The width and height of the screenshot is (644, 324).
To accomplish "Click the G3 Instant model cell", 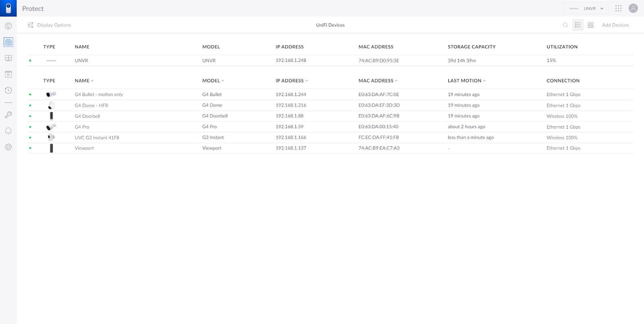I will tap(213, 137).
